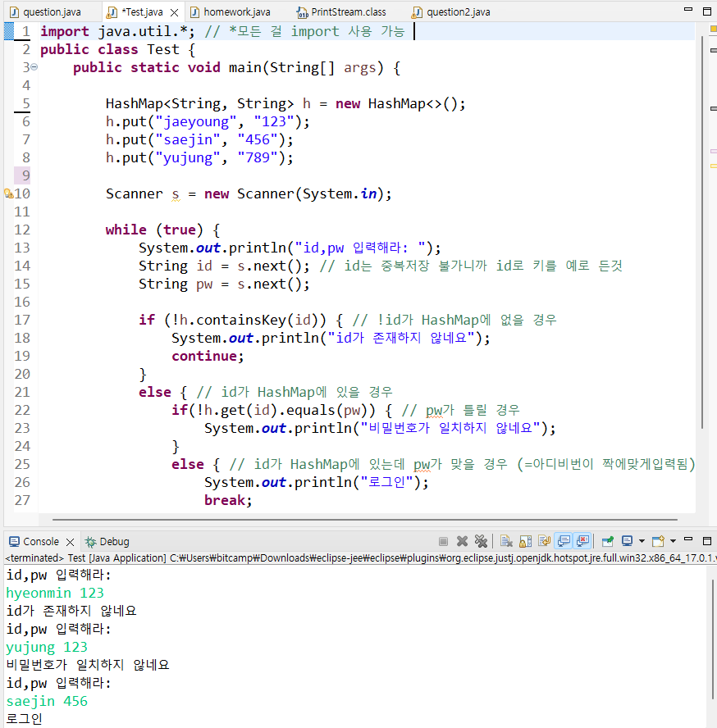This screenshot has width=717, height=728.
Task: Click the yellow overview ruler warning marker
Action: pos(713,166)
